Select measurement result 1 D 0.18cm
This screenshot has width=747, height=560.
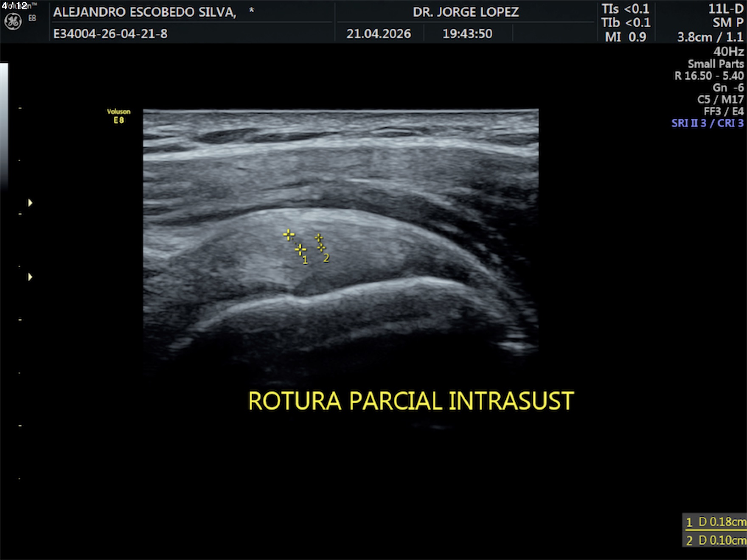[x=715, y=522]
